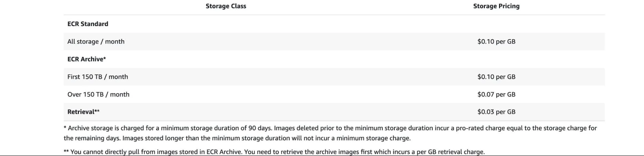Select the ECR Standard section heading
This screenshot has height=156, width=644.
click(x=88, y=24)
